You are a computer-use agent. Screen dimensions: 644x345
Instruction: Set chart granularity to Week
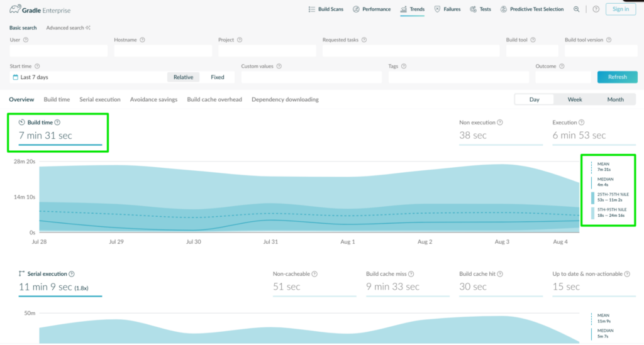[x=575, y=99]
